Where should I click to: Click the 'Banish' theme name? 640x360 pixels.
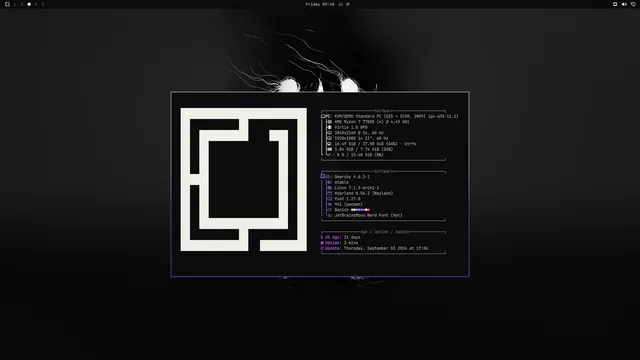(x=342, y=210)
